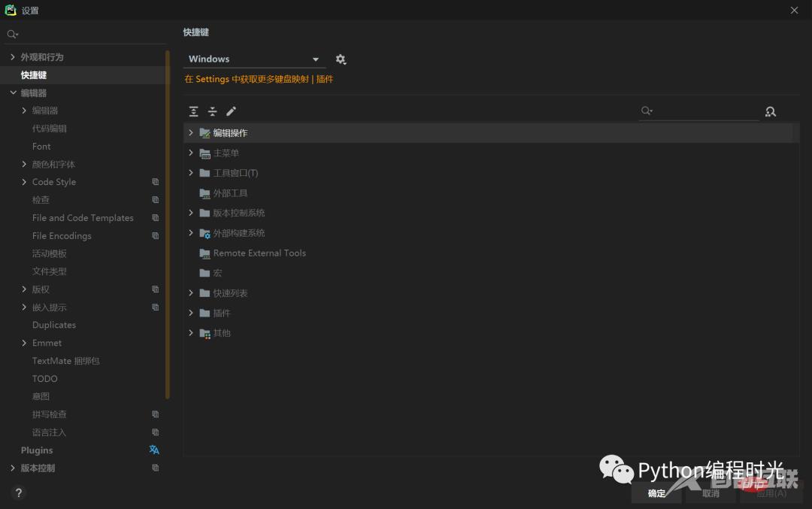This screenshot has height=509, width=812.
Task: Click the expand-all tree icon above shortcut list
Action: (x=194, y=111)
